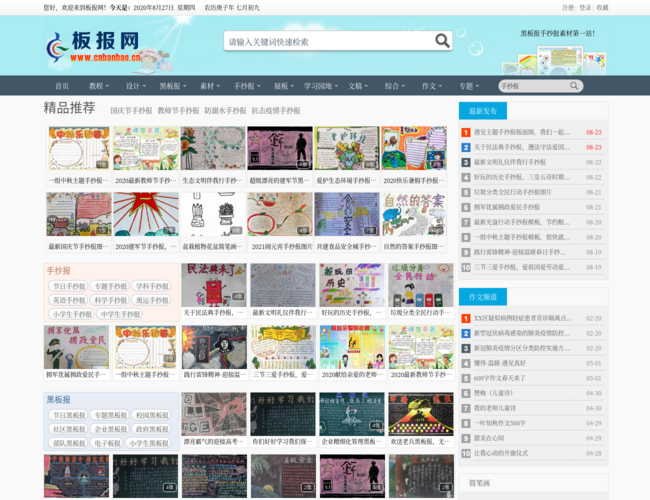Image resolution: width=650 pixels, height=500 pixels.
Task: Open the 垃圾分类全民行动手抄报图片 list item
Action: (x=513, y=192)
